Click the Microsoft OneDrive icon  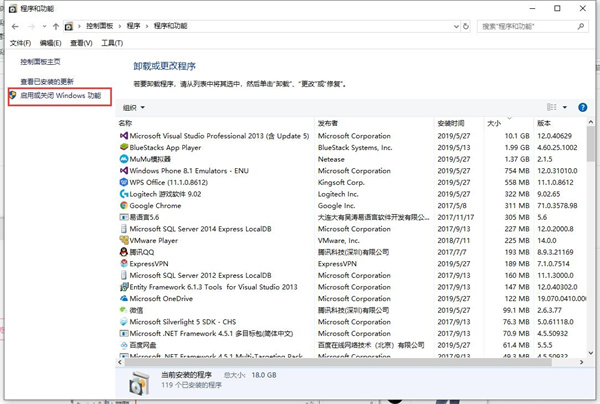123,298
